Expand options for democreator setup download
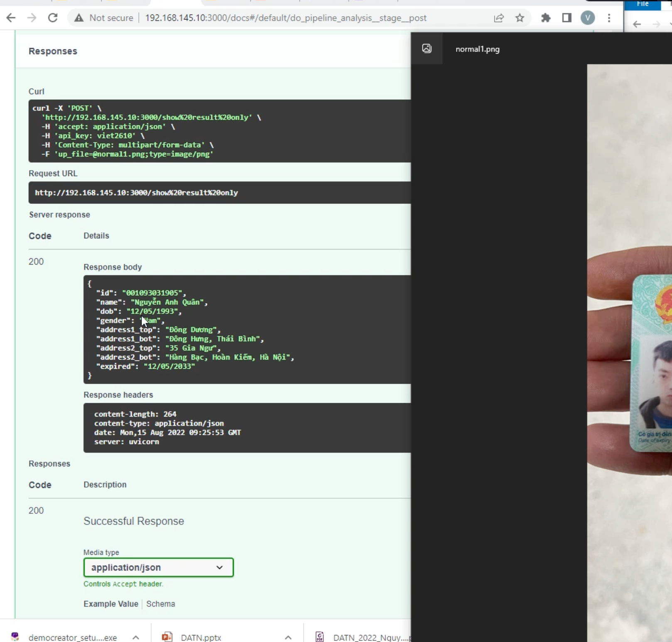This screenshot has width=672, height=642. (x=136, y=637)
